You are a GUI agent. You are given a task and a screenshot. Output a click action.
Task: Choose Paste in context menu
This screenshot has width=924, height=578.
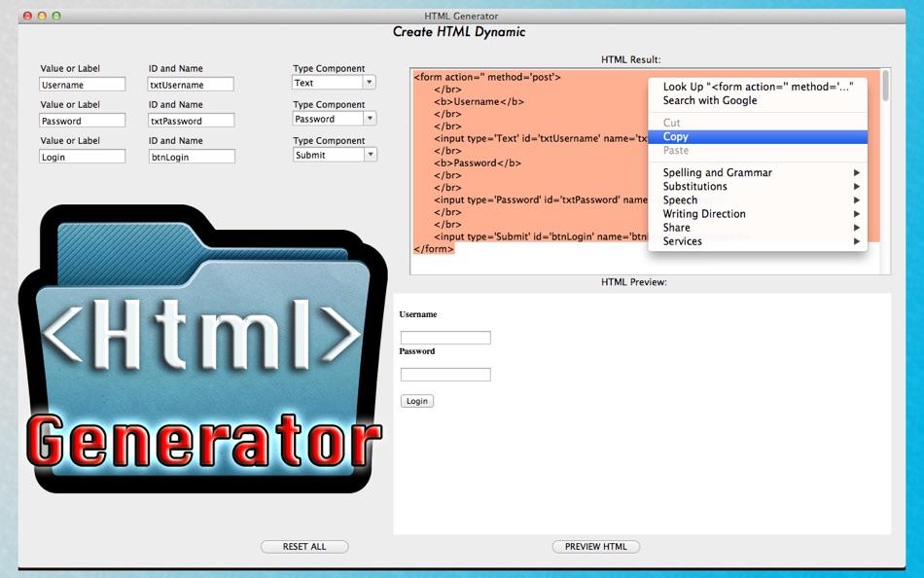758,151
